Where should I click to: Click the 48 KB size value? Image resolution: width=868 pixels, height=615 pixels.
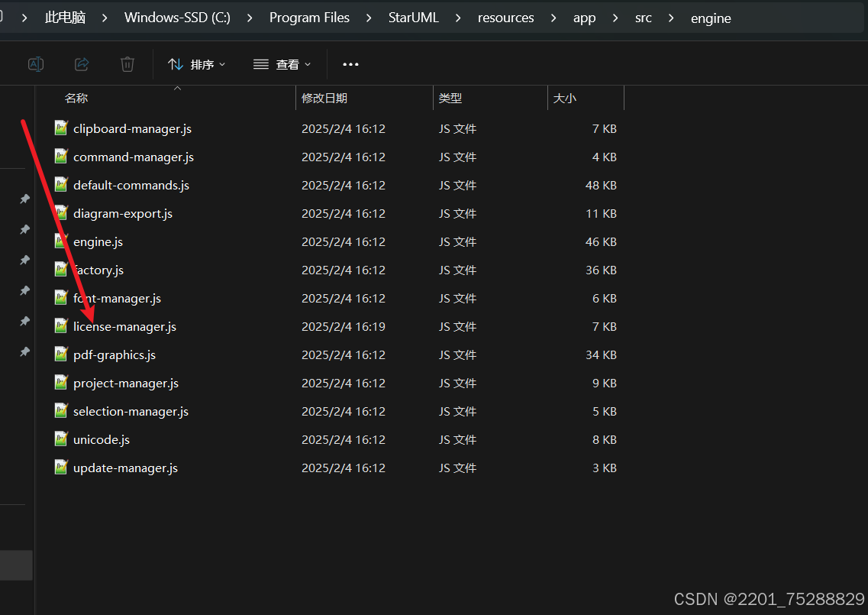601,185
